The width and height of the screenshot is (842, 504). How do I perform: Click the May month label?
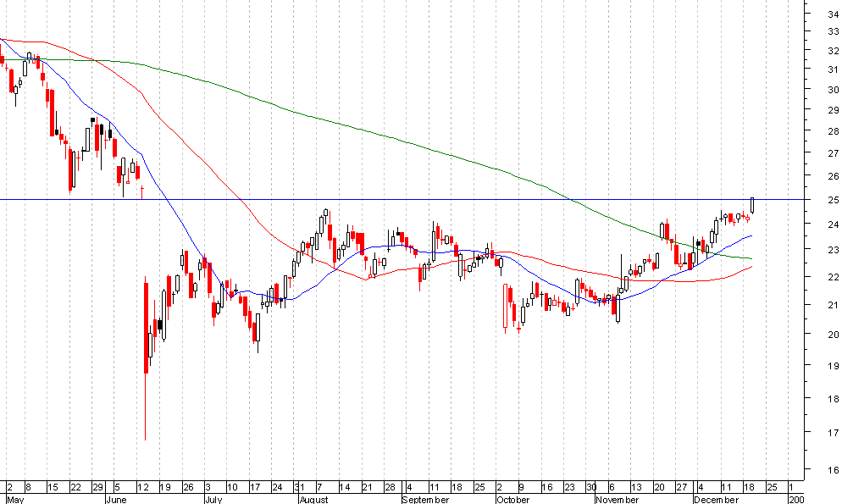15,500
